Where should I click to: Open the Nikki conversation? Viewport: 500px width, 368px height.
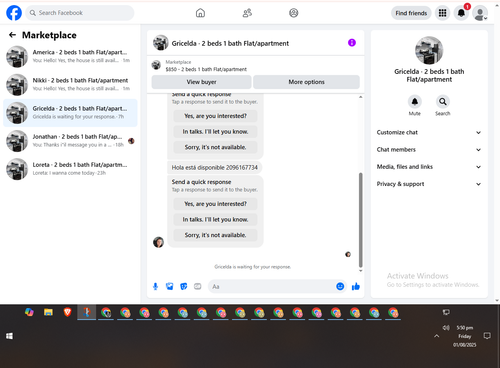click(x=70, y=84)
